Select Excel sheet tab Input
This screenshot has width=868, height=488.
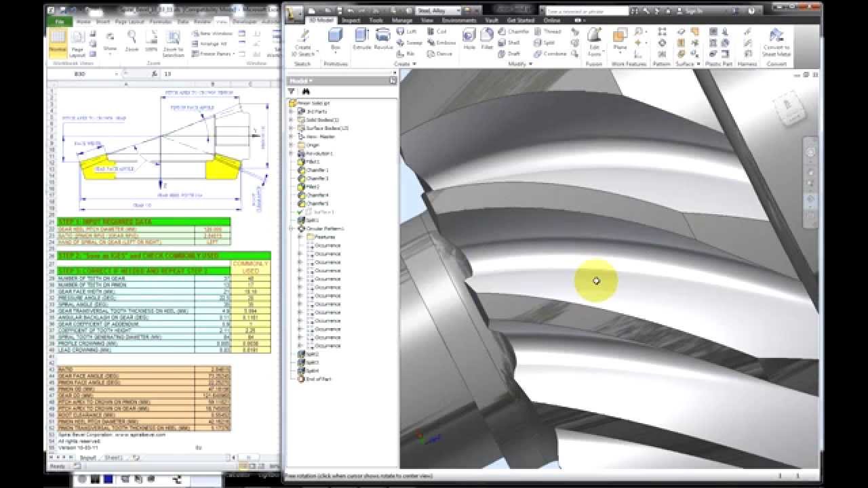(88, 457)
